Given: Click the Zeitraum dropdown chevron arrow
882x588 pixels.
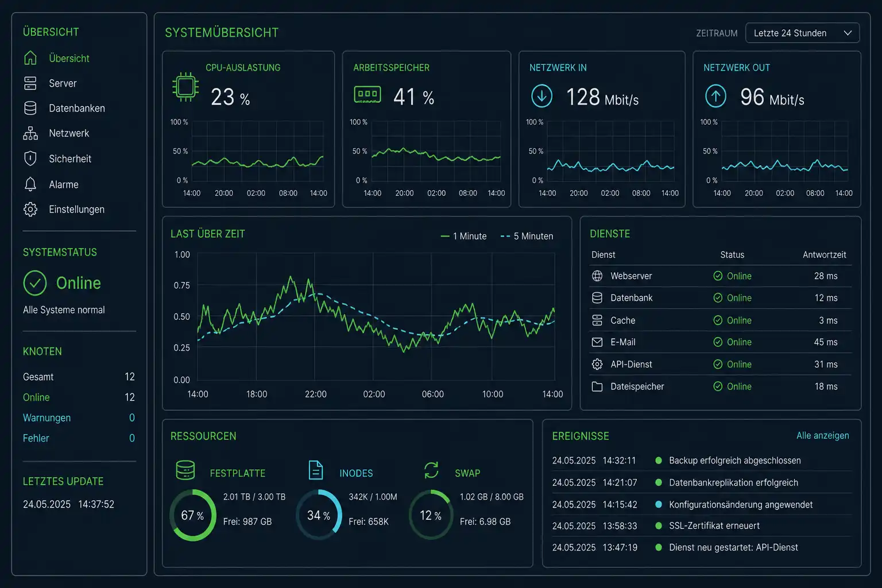Looking at the screenshot, I should [x=848, y=33].
